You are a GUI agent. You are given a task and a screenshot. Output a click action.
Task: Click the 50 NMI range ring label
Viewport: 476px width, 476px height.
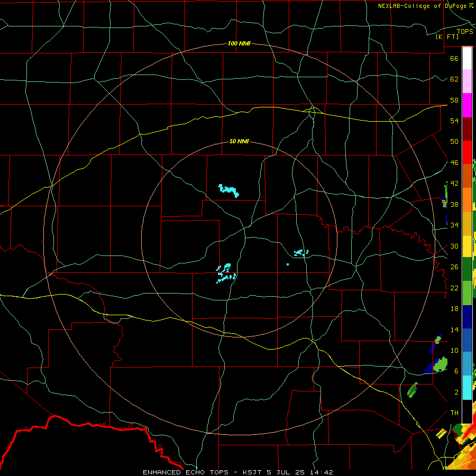[239, 141]
